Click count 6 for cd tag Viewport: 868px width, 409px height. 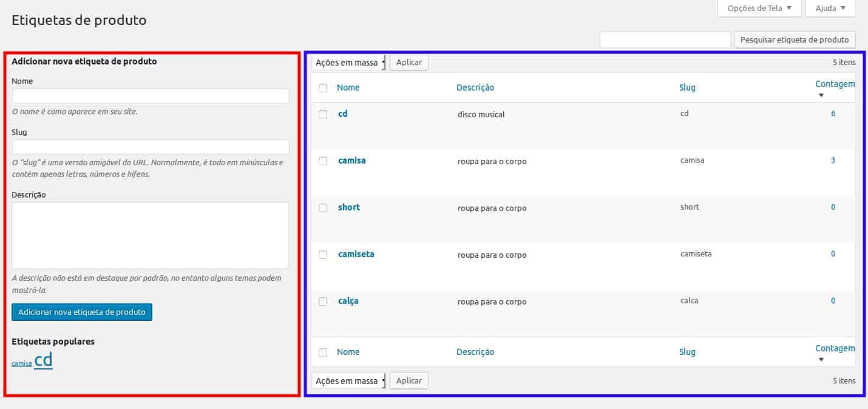tap(833, 114)
